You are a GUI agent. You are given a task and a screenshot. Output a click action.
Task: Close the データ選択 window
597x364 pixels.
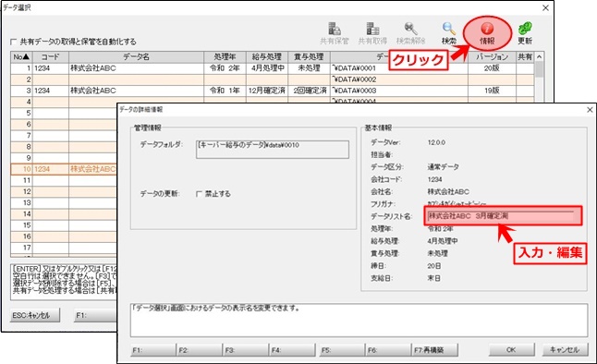click(545, 8)
